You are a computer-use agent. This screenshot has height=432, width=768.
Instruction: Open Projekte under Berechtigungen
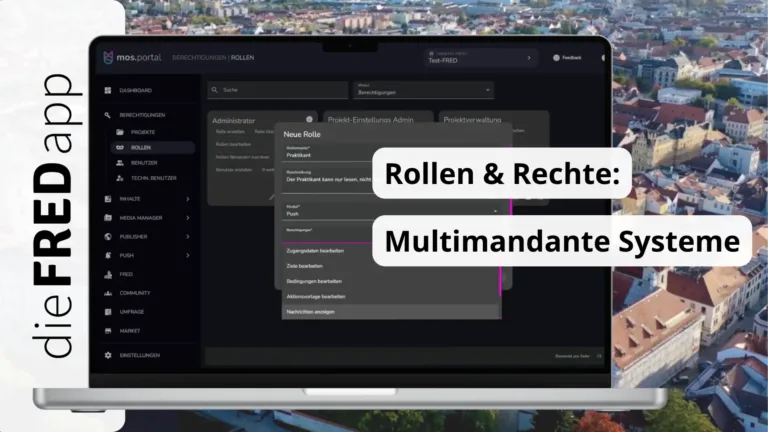(x=143, y=132)
